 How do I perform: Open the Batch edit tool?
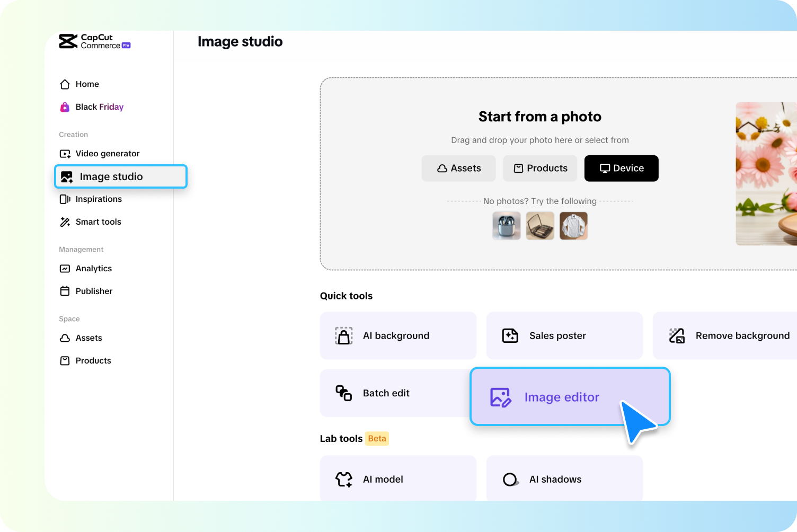[x=386, y=393]
